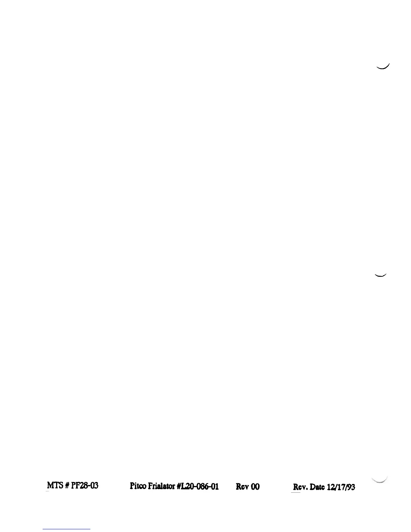Click the revision number 00
This screenshot has width=411, height=532.
coord(255,486)
